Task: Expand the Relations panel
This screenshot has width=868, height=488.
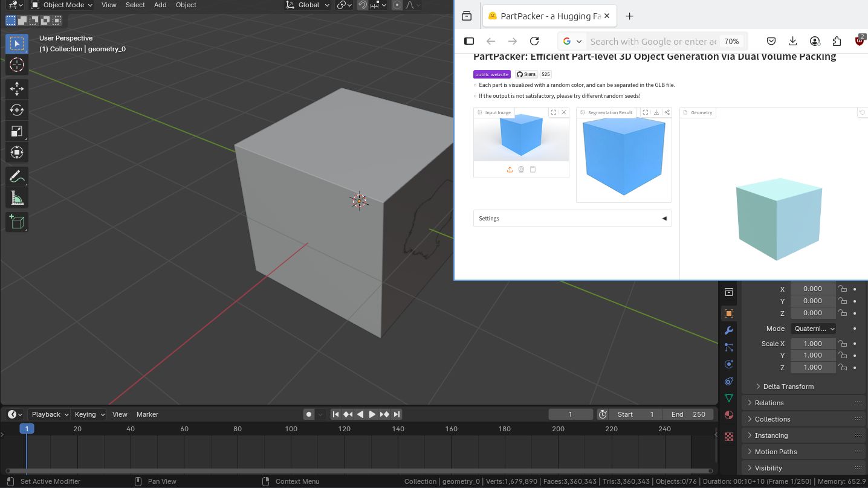Action: pos(803,403)
